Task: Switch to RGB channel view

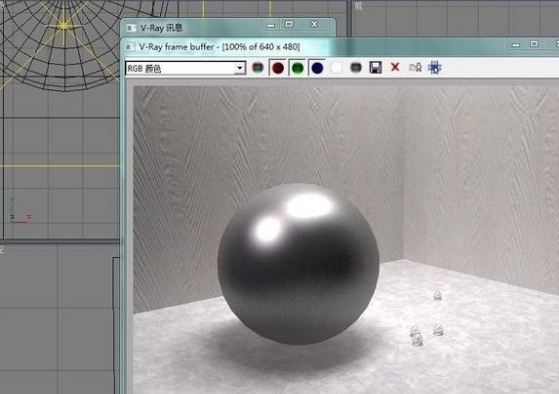Action: point(257,68)
